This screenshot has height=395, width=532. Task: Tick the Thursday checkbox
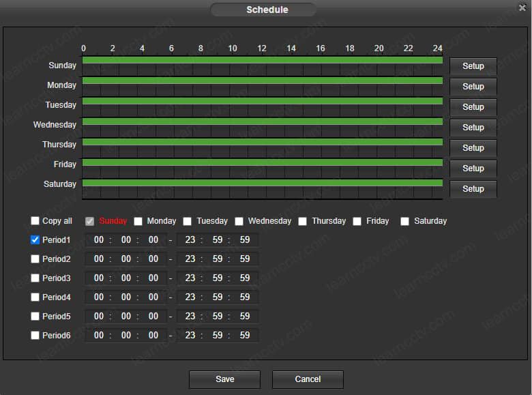[303, 221]
